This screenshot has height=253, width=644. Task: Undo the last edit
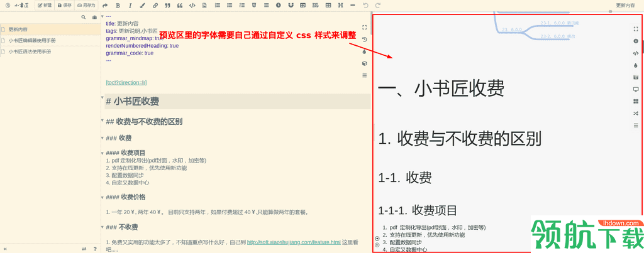pos(365,5)
